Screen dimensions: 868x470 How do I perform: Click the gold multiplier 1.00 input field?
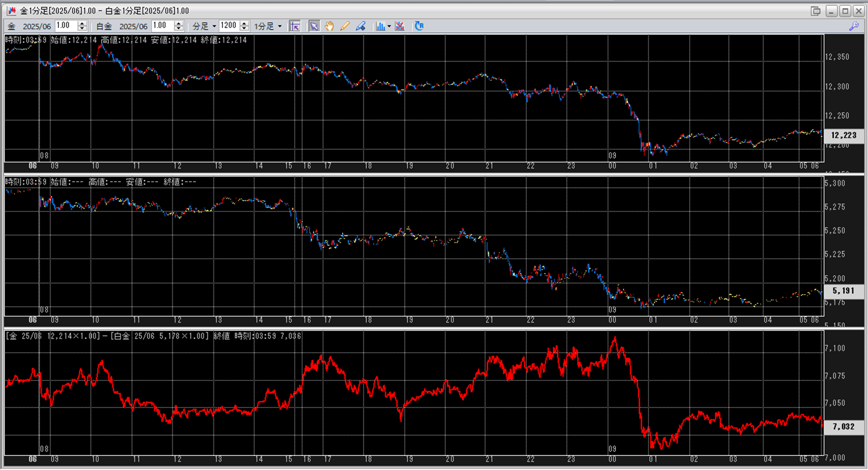coord(66,26)
